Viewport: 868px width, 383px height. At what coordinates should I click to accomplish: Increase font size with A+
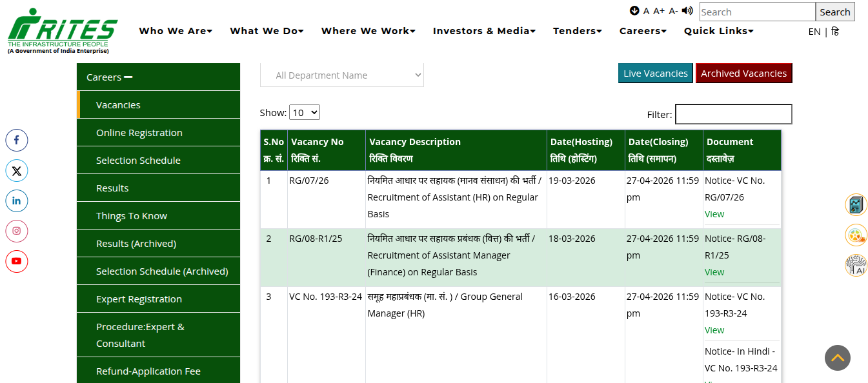click(658, 11)
